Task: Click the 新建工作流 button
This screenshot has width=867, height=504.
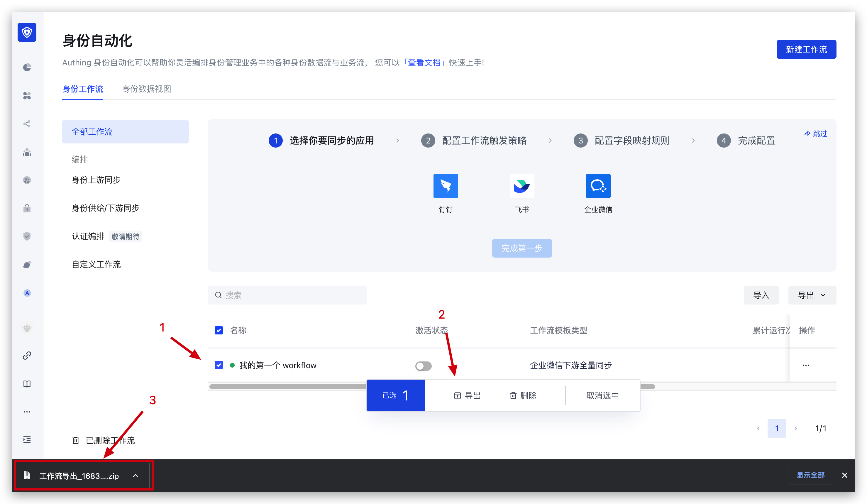Action: [806, 50]
